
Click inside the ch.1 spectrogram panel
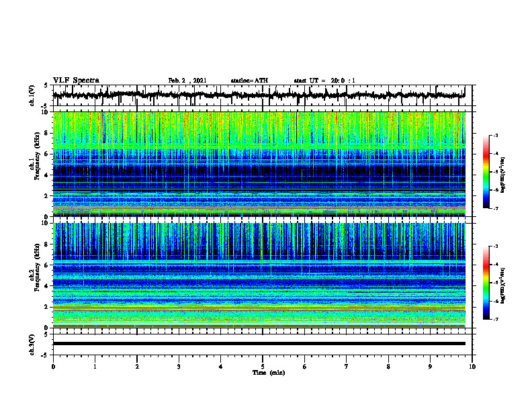tap(259, 164)
